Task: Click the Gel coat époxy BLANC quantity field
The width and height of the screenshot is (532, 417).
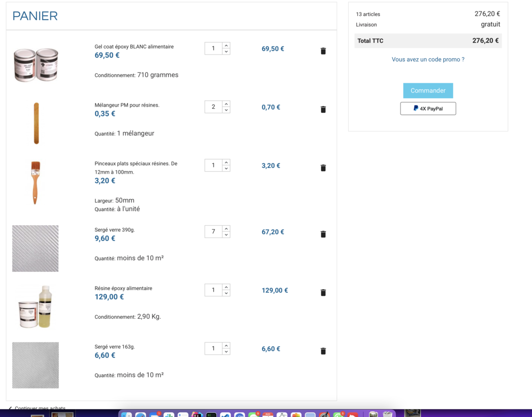Action: (x=214, y=48)
